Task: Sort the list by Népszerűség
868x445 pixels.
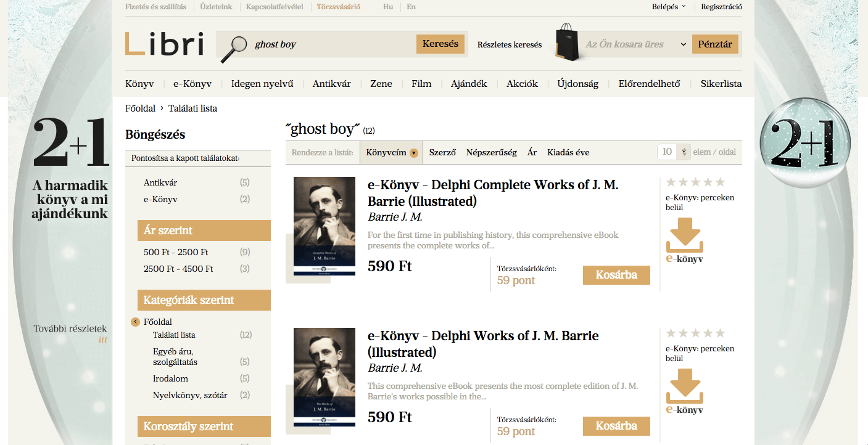Action: pos(492,152)
